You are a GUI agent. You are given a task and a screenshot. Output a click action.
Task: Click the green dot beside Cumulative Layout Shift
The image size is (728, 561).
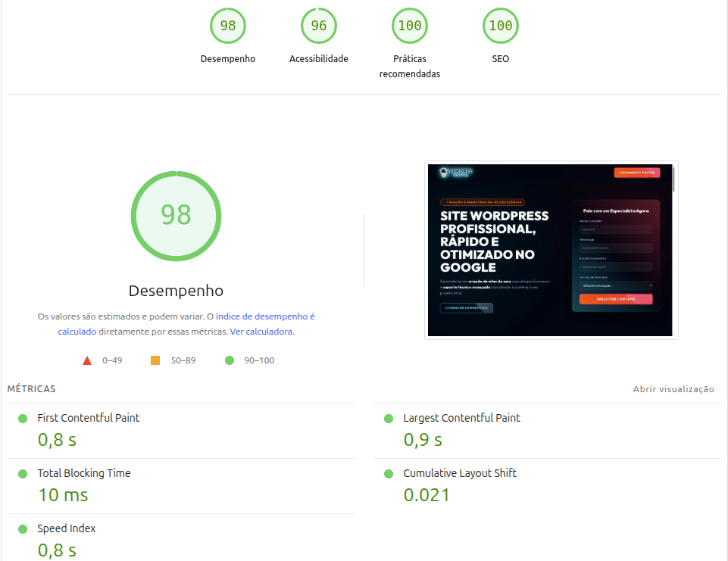pyautogui.click(x=390, y=473)
